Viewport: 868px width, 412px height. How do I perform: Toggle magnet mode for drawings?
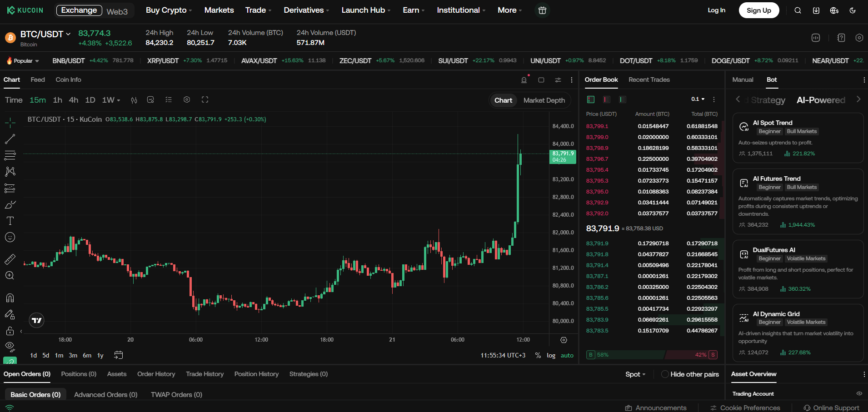click(x=10, y=298)
